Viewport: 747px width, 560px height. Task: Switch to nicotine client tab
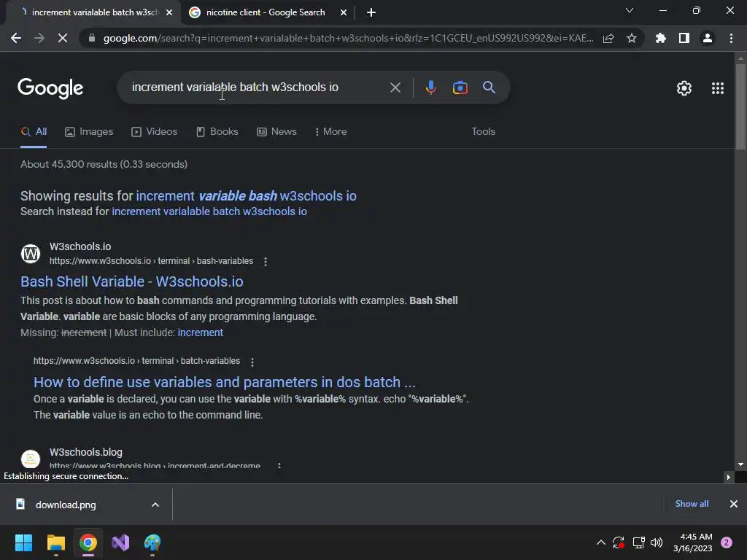pyautogui.click(x=265, y=12)
